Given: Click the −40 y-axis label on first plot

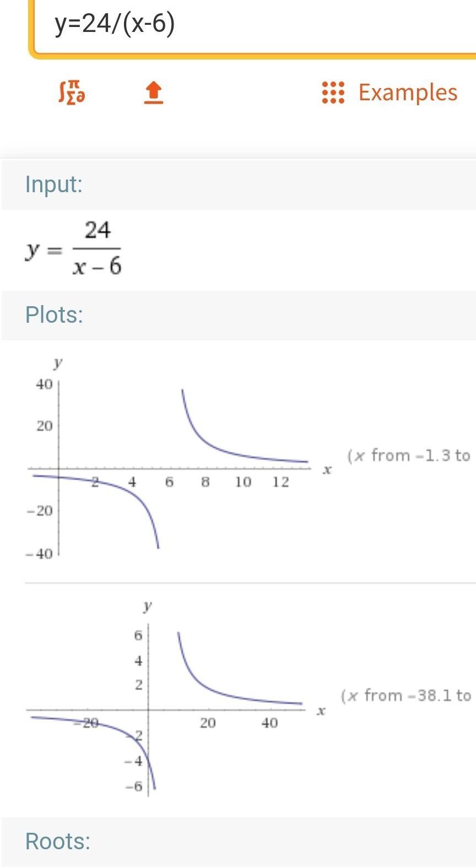Looking at the screenshot, I should pyautogui.click(x=39, y=554).
